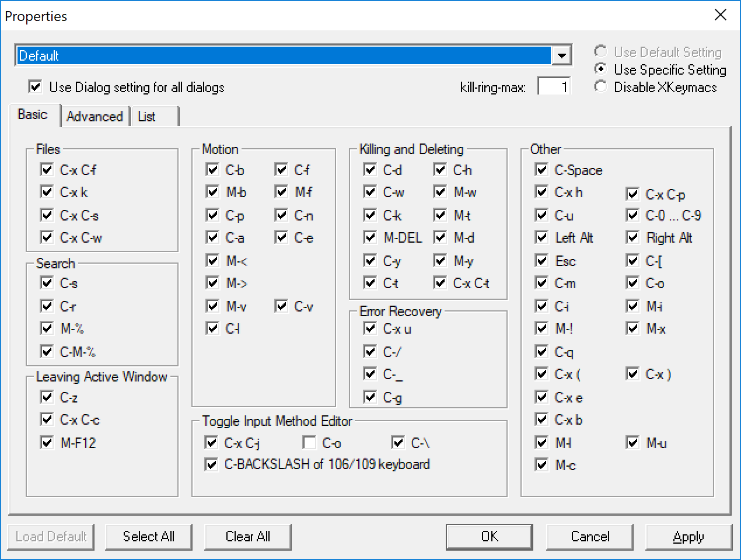This screenshot has width=741, height=560.
Task: Toggle the C-Space checkbox in Other
Action: coord(541,170)
